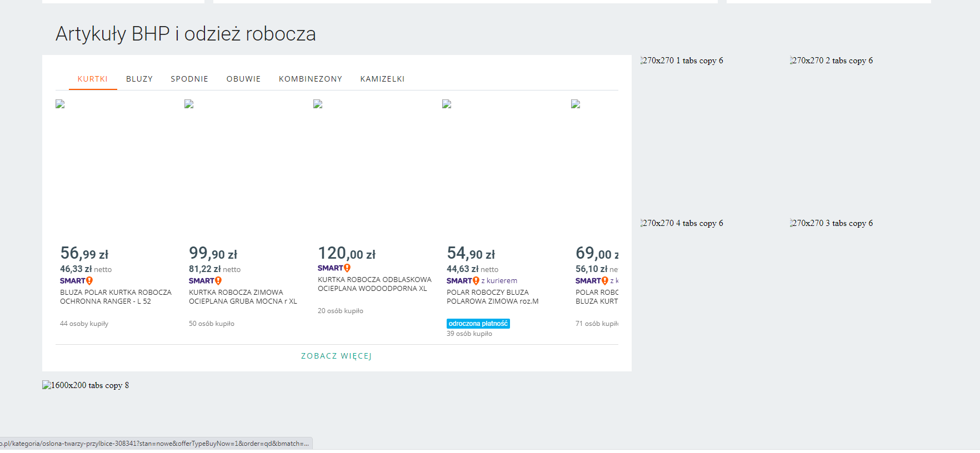Open KURTKA ROBOCZA ZIMOWA OCIEPLANA offer title
Screen dimensions: 980x453
[x=243, y=296]
